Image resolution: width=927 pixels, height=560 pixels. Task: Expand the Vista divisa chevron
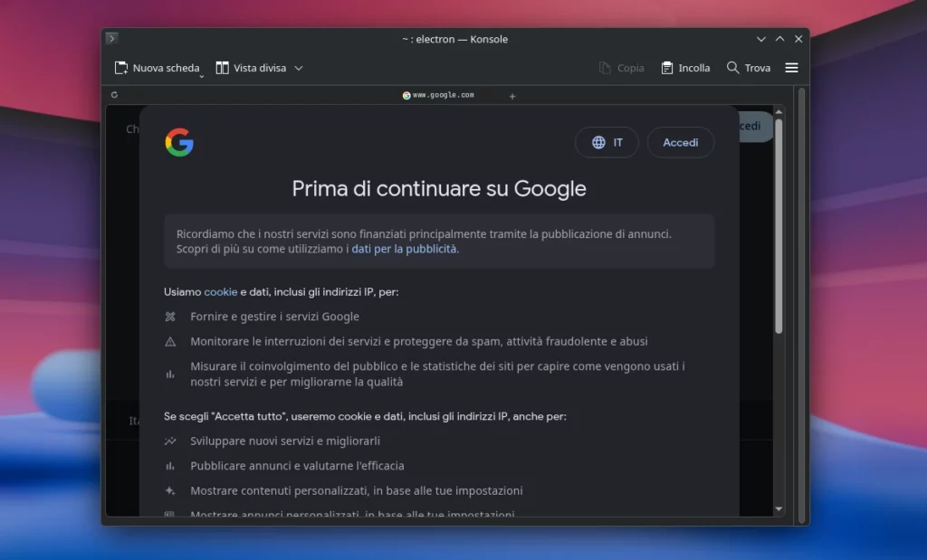point(299,68)
